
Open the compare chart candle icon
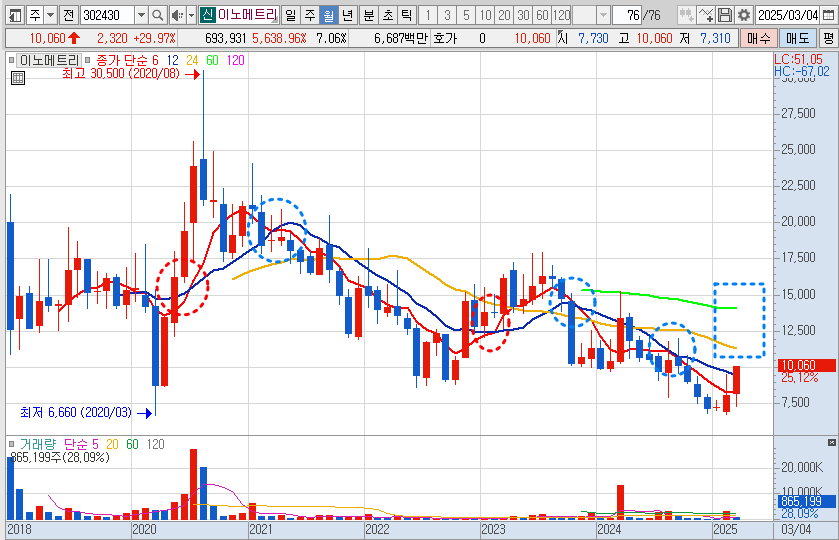[x=687, y=15]
